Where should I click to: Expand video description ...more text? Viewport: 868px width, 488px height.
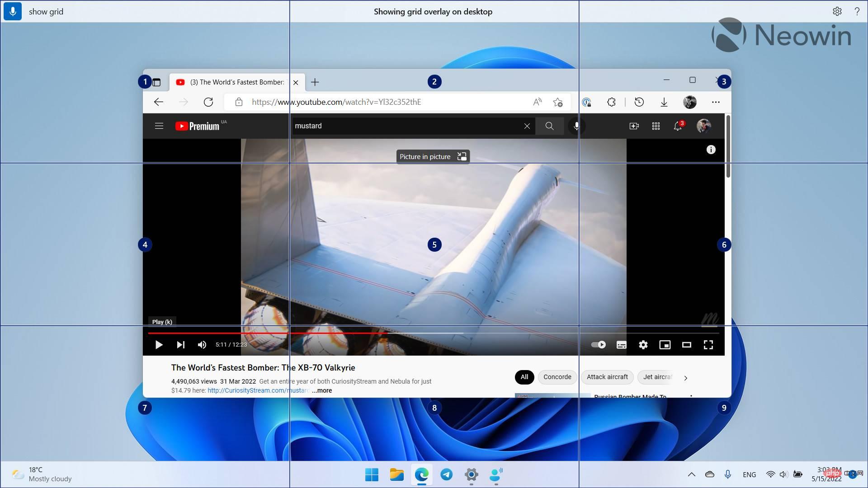[322, 390]
